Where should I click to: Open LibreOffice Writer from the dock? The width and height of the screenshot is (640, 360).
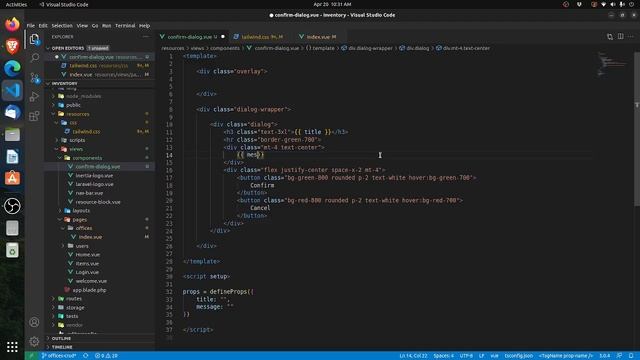[12, 156]
